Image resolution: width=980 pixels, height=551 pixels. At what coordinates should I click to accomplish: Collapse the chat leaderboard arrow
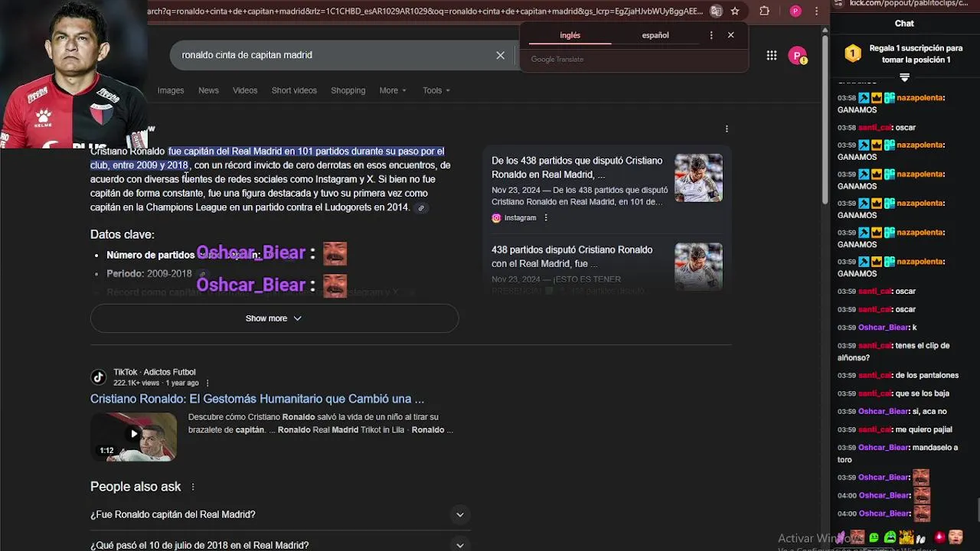[904, 77]
